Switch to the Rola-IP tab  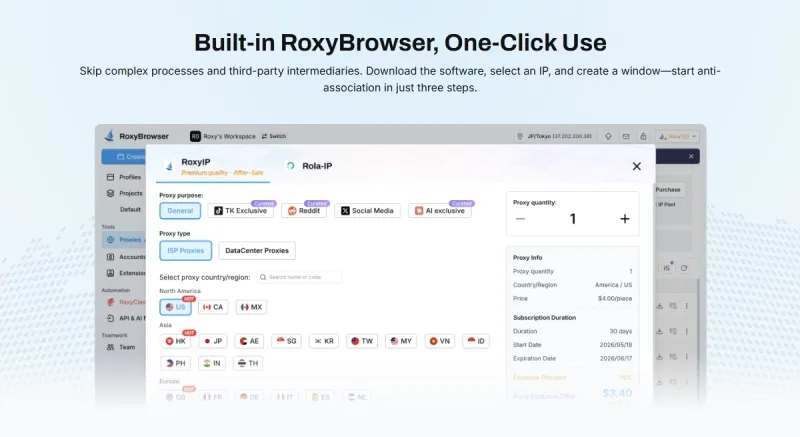(x=309, y=166)
